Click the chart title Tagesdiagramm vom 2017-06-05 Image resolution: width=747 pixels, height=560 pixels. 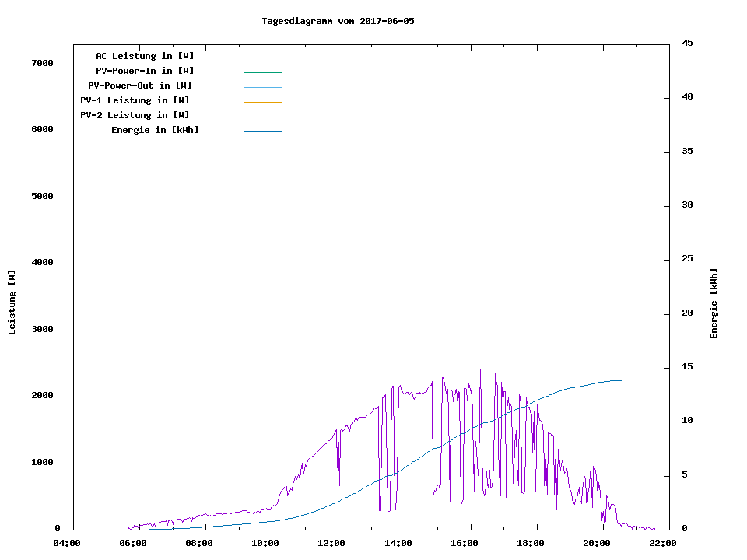coord(338,21)
